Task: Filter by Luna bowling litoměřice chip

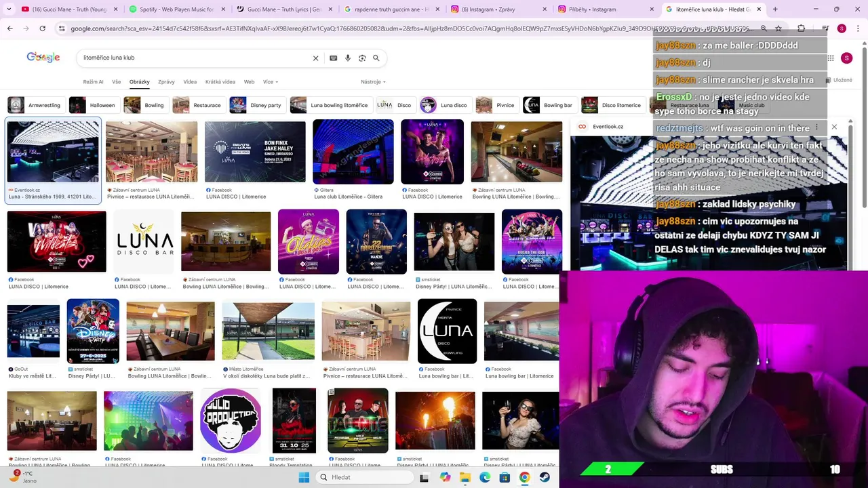Action: pos(331,105)
